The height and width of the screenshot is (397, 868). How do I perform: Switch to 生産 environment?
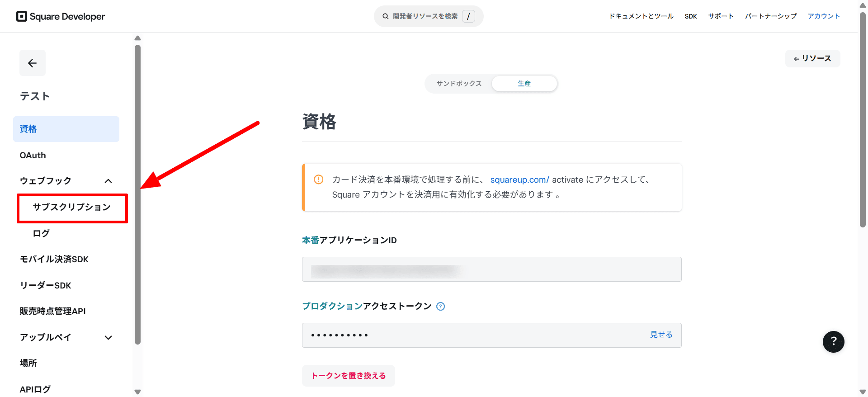point(524,84)
